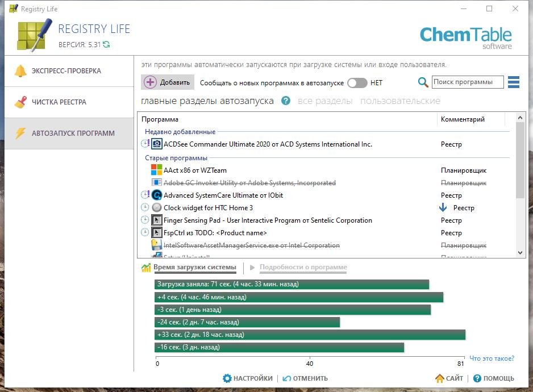Select 'Clock widget for HTC Home 3' row

[x=208, y=208]
